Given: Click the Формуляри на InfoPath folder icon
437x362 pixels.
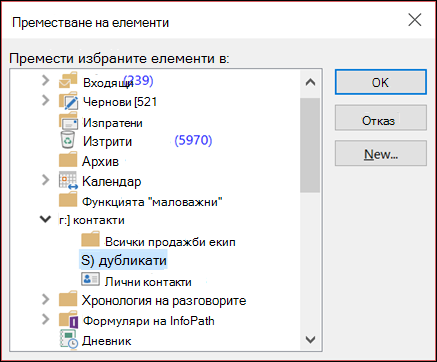Looking at the screenshot, I should [x=68, y=319].
